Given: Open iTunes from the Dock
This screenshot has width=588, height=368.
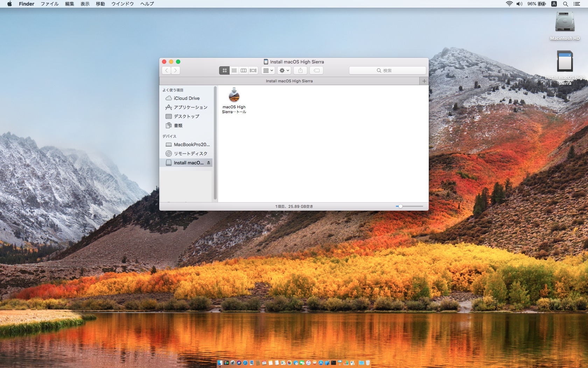Looking at the screenshot, I should tap(308, 363).
